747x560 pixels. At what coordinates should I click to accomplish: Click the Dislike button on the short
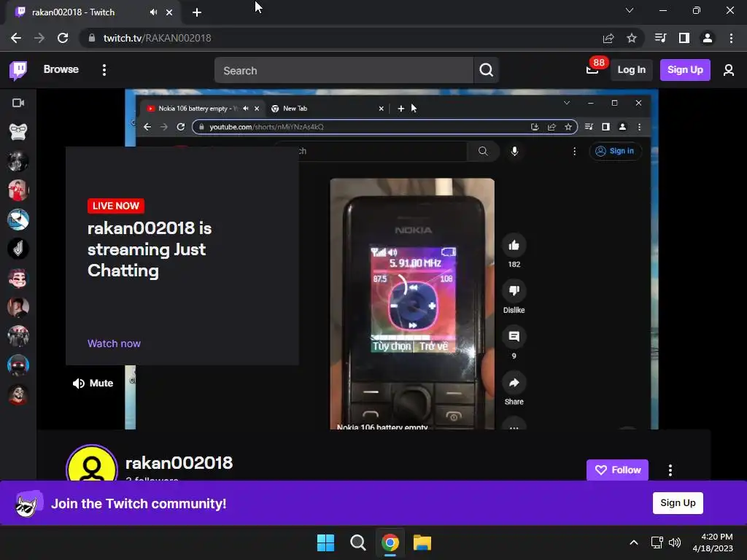click(x=514, y=291)
